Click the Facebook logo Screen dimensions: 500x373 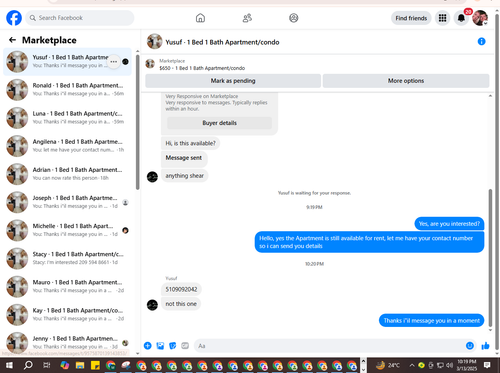14,18
